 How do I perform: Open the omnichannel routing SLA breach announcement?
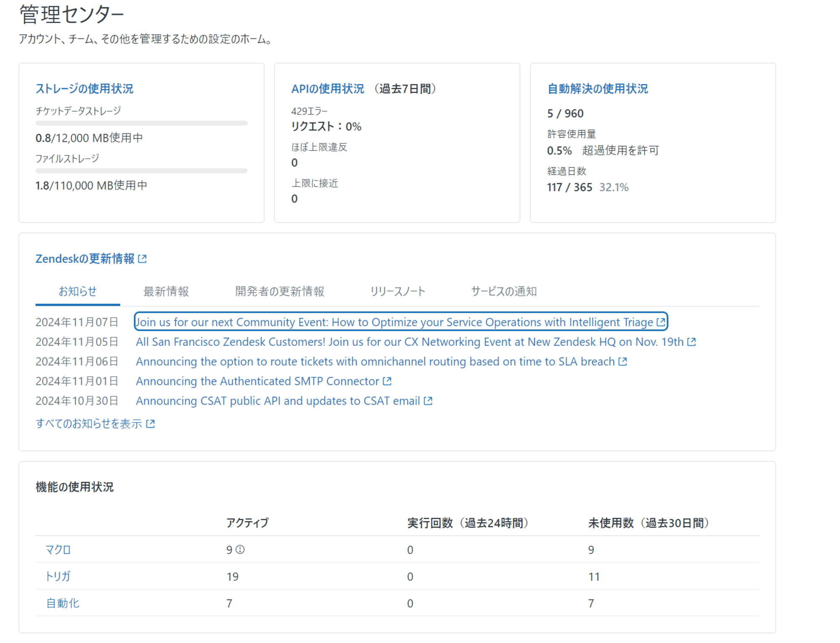tap(375, 361)
